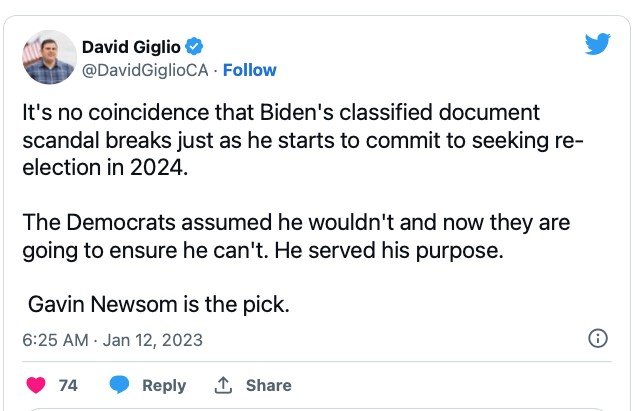
Task: Click the Share label
Action: coord(268,385)
